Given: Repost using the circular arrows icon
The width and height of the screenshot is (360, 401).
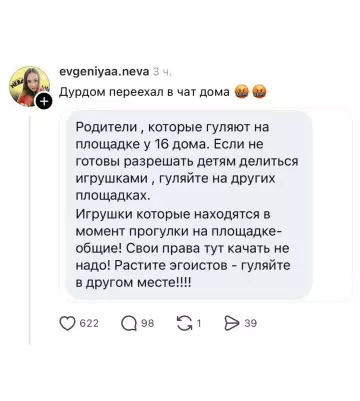Looking at the screenshot, I should tap(184, 323).
